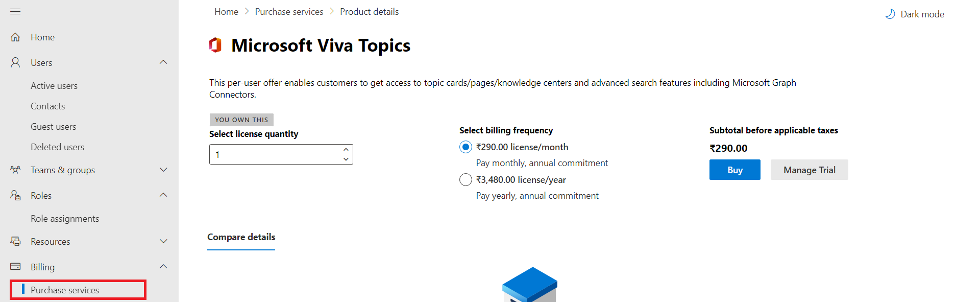The image size is (980, 302).
Task: Expand the Resources section chevron
Action: coord(163,241)
